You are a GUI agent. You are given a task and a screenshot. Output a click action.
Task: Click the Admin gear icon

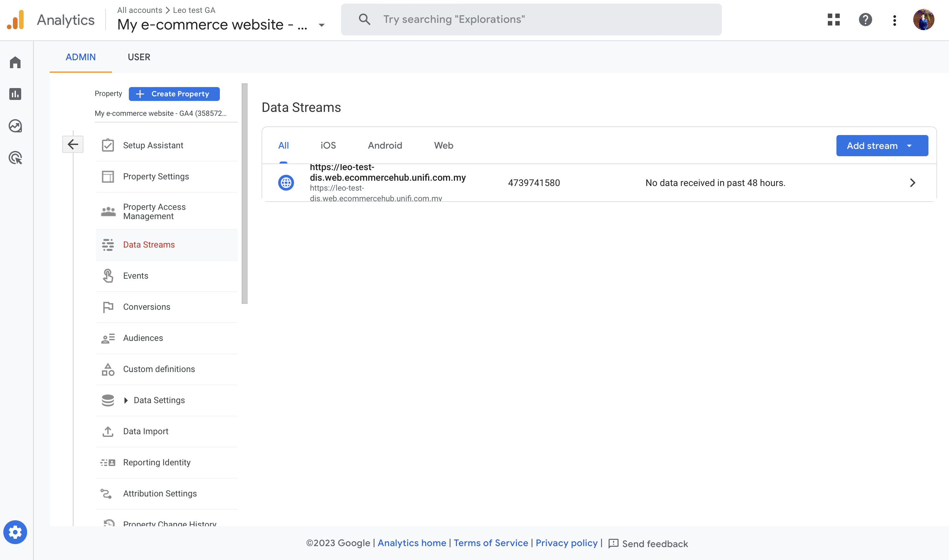coord(15,532)
